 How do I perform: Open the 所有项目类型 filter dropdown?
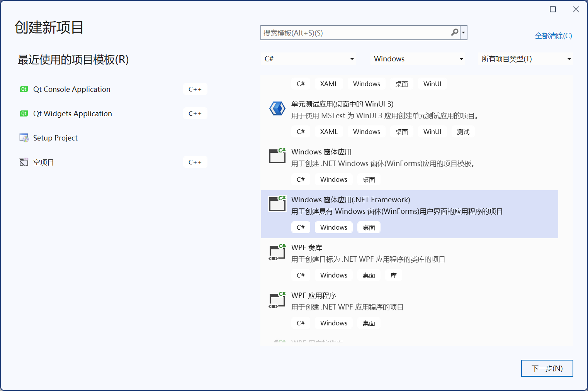525,59
